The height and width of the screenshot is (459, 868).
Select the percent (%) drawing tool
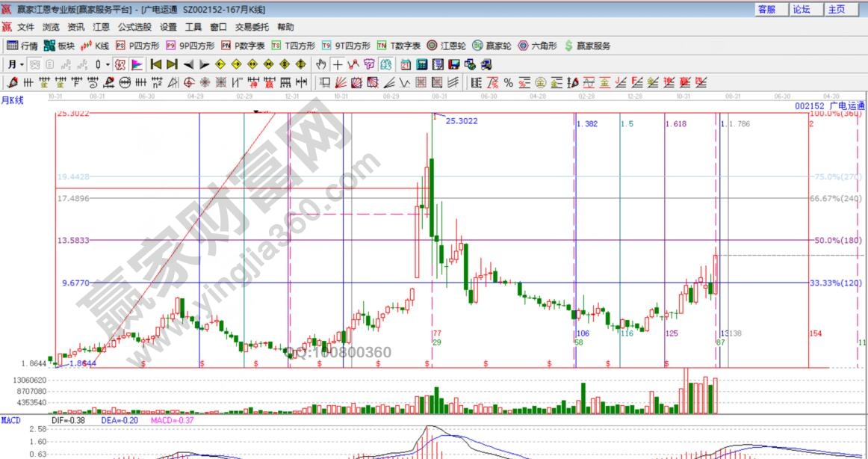point(508,82)
